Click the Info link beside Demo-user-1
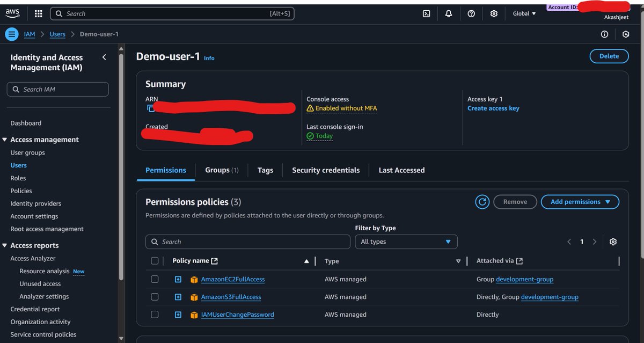Viewport: 644px width, 343px height. coord(209,58)
